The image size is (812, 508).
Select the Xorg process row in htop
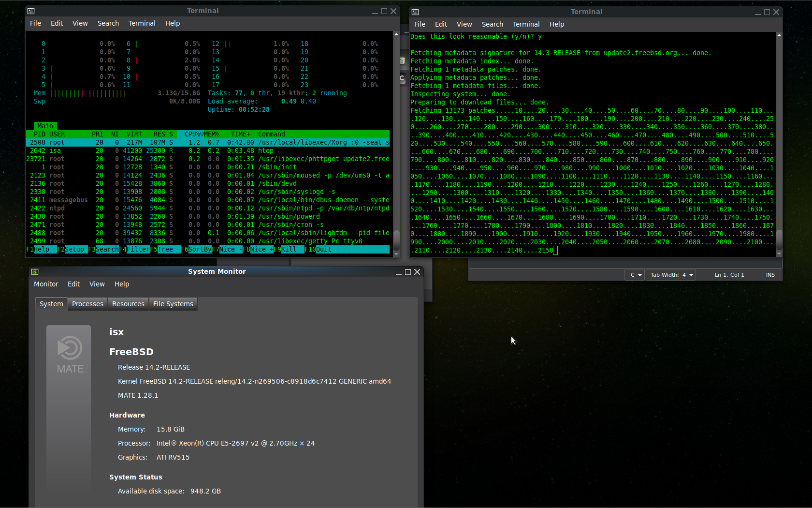point(193,142)
